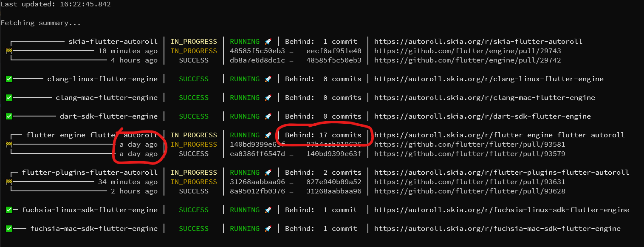The width and height of the screenshot is (644, 247).
Task: Click construction stripe icon beside 18 minutes ago
Action: click(9, 51)
